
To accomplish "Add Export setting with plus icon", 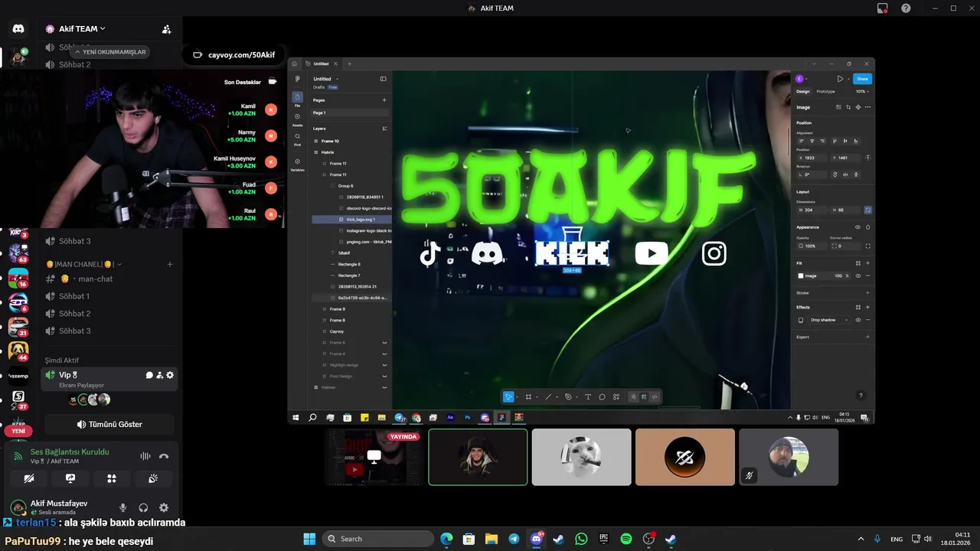I will (x=867, y=337).
